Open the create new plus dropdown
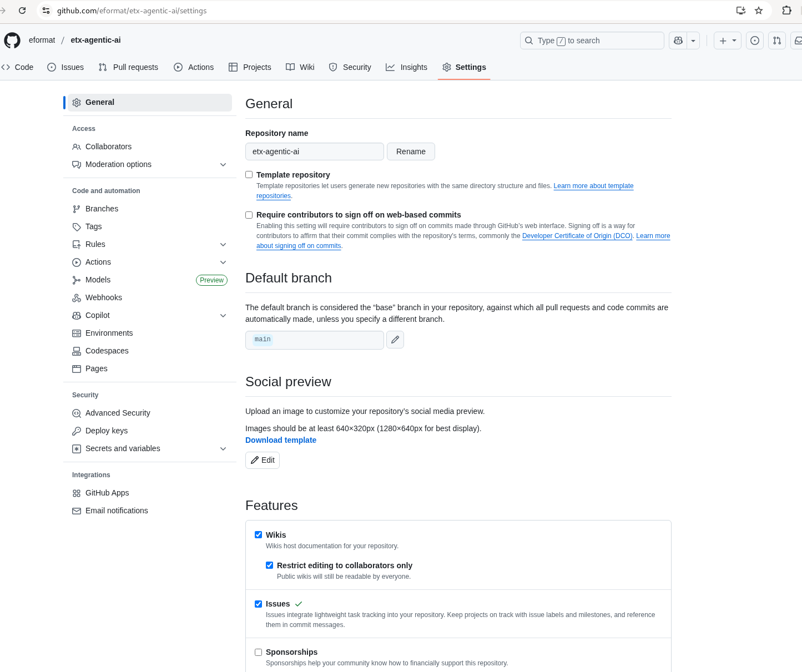The height and width of the screenshot is (672, 802). pyautogui.click(x=728, y=41)
